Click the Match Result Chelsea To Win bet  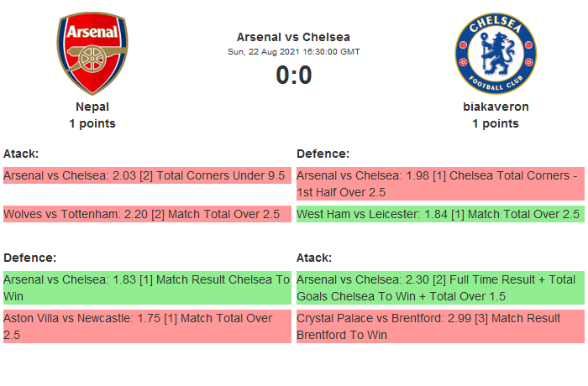(146, 287)
